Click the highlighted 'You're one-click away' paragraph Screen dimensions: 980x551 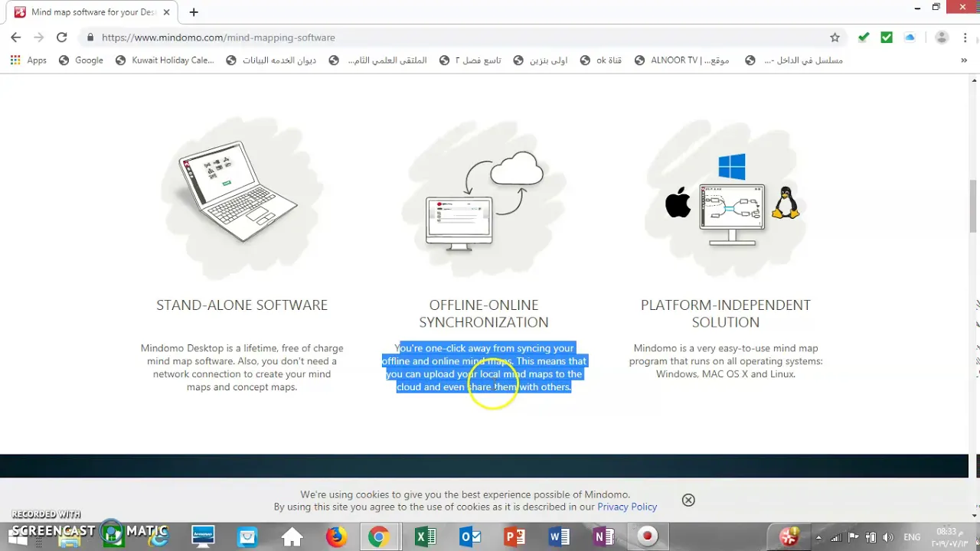tap(484, 367)
